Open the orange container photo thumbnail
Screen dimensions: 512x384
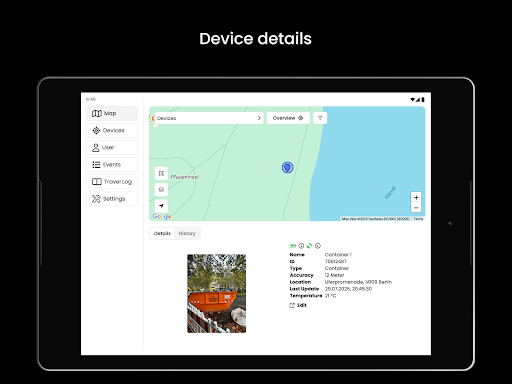(x=217, y=293)
